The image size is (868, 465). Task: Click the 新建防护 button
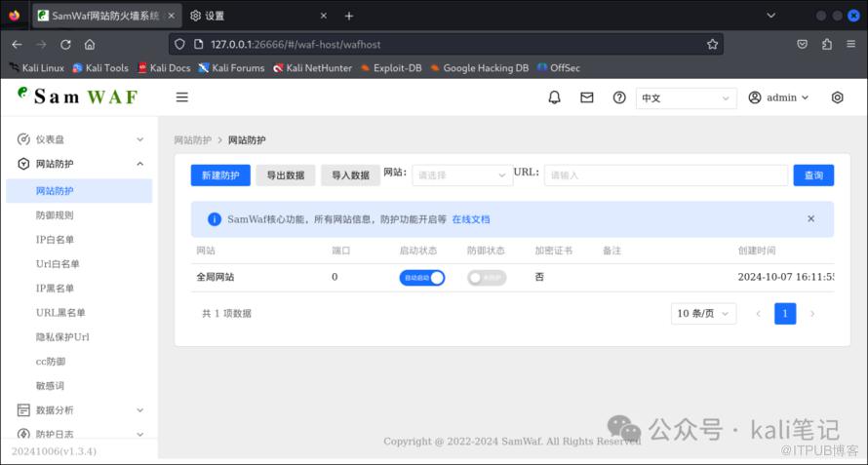coord(219,175)
